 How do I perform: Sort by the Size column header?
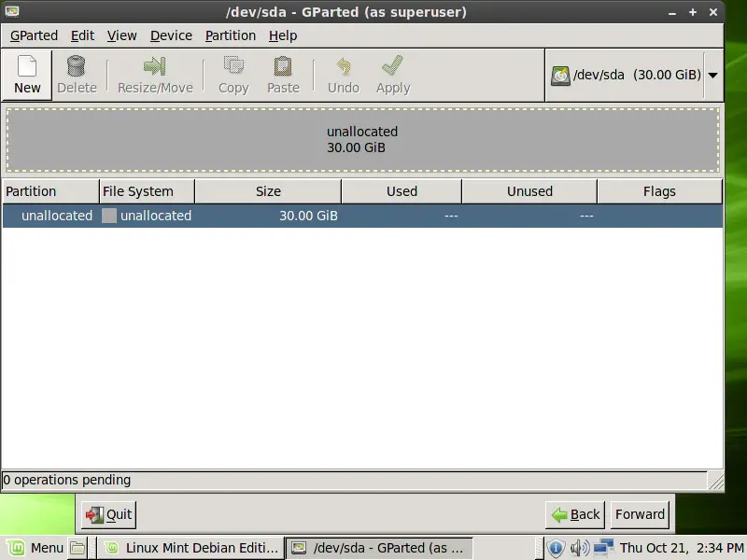[x=268, y=191]
